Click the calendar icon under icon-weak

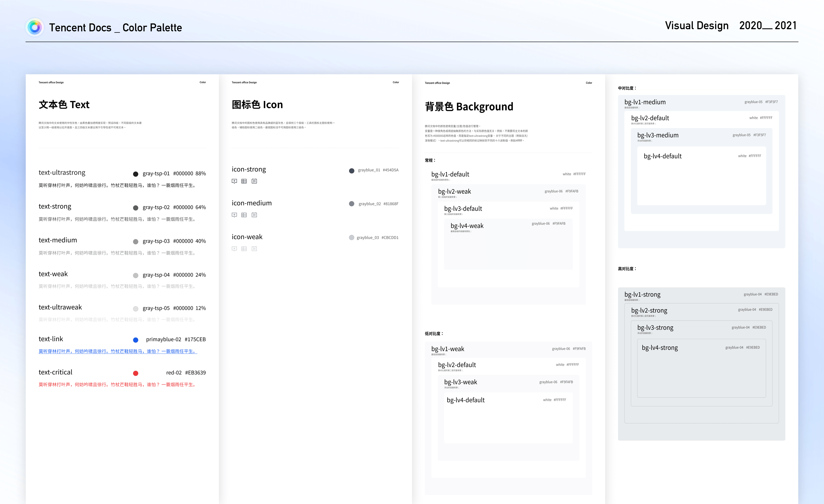click(254, 249)
